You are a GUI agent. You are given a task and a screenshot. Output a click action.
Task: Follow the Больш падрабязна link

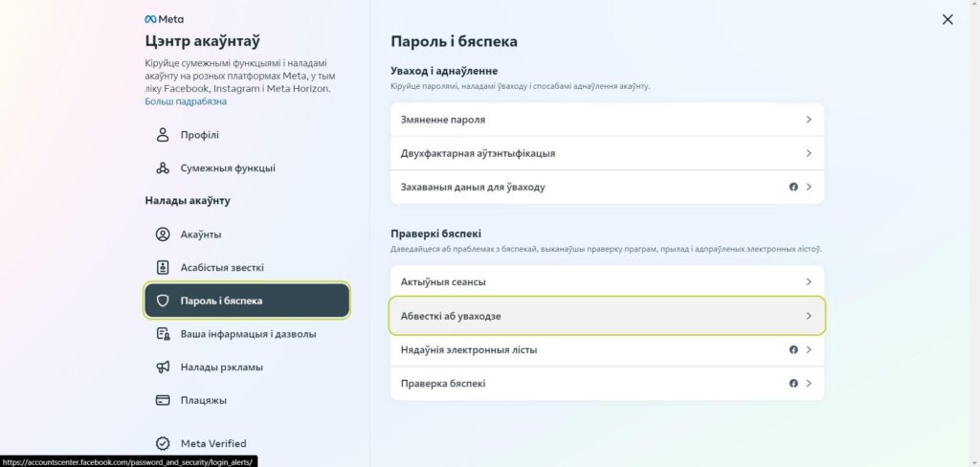[x=186, y=101]
